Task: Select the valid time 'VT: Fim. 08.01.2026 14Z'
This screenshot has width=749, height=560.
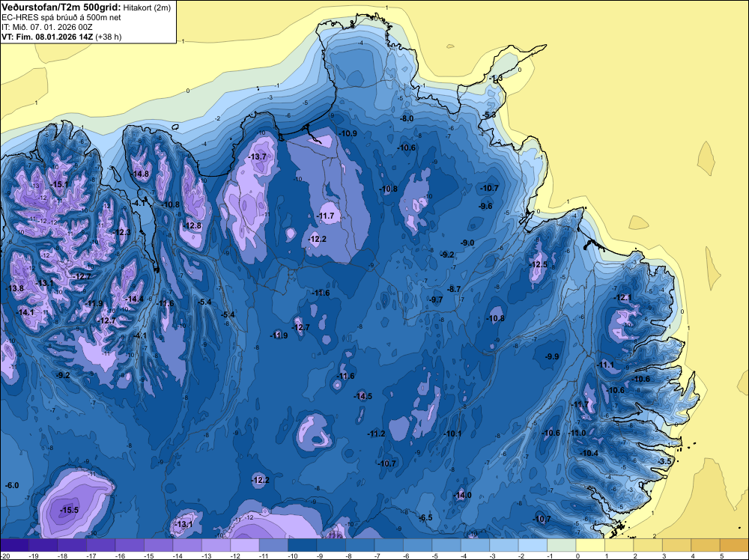Action: [47, 37]
